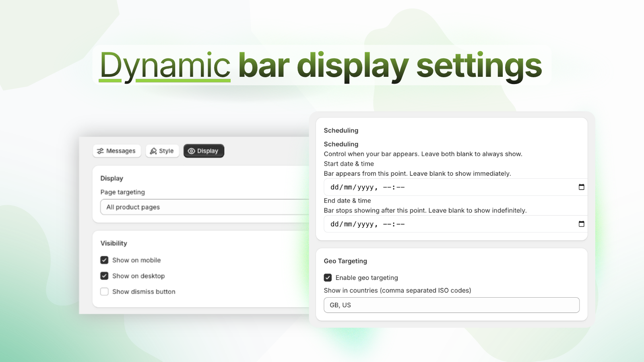Click the "Enable geo targeting" label text
The width and height of the screenshot is (644, 362).
(367, 278)
